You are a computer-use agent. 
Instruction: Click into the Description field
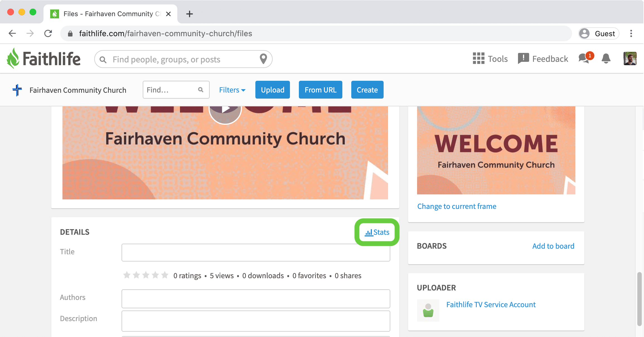[x=256, y=321]
